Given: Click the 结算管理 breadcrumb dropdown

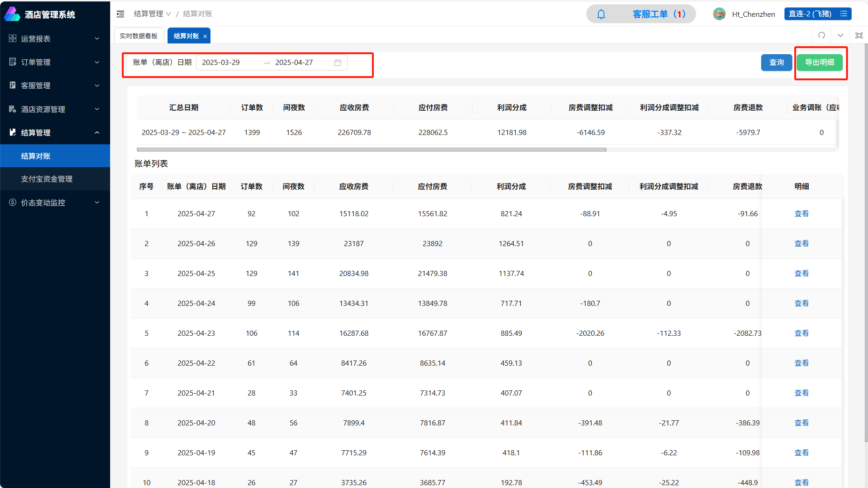Looking at the screenshot, I should coord(152,14).
